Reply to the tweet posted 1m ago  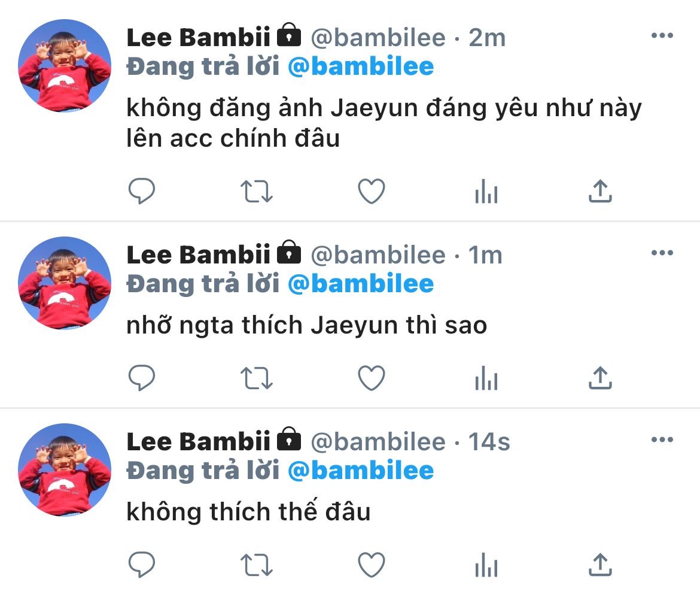pos(142,378)
